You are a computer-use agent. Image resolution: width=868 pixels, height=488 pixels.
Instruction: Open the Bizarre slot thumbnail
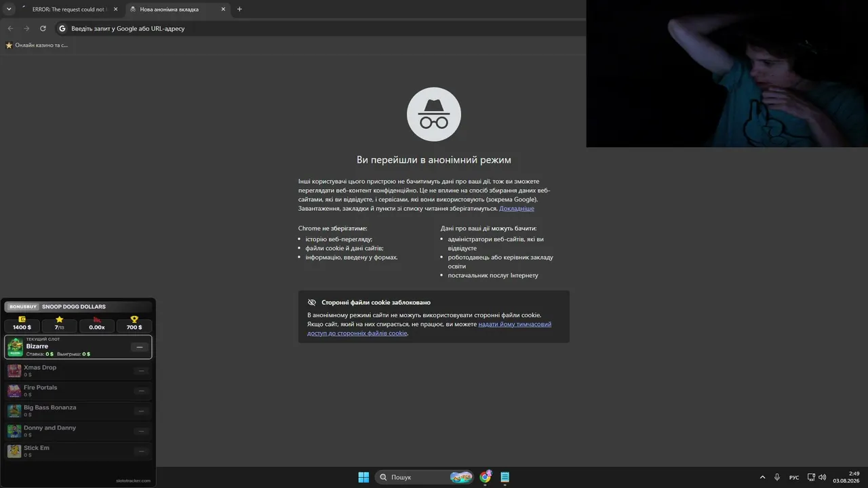(15, 347)
